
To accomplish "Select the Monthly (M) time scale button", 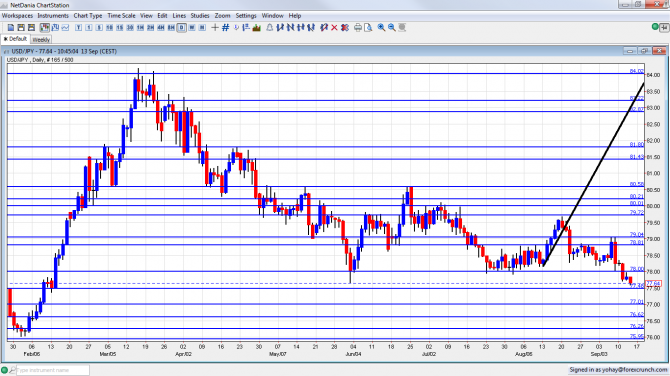I will click(x=202, y=27).
